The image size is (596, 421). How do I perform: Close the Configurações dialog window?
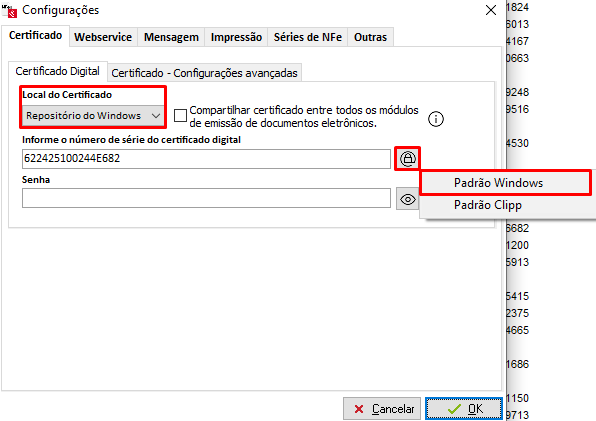pyautogui.click(x=491, y=10)
